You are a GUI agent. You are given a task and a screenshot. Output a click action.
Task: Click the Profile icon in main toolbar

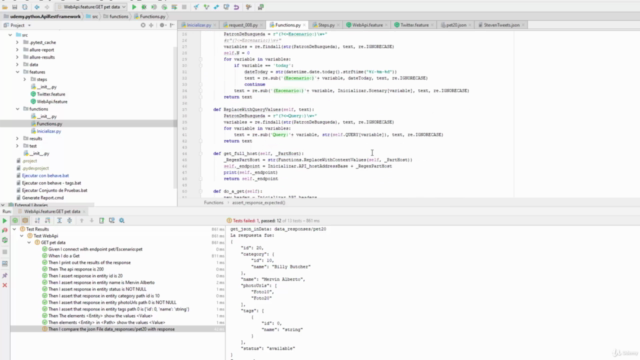pos(164,7)
